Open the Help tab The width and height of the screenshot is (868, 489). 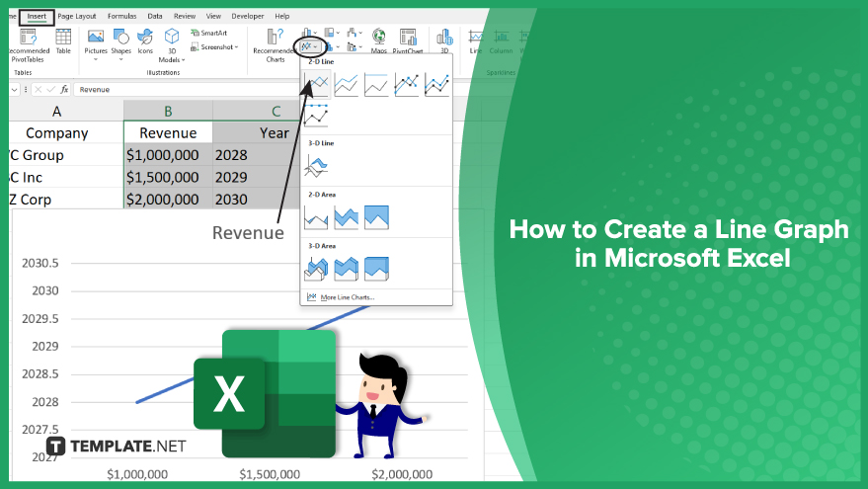pos(281,16)
